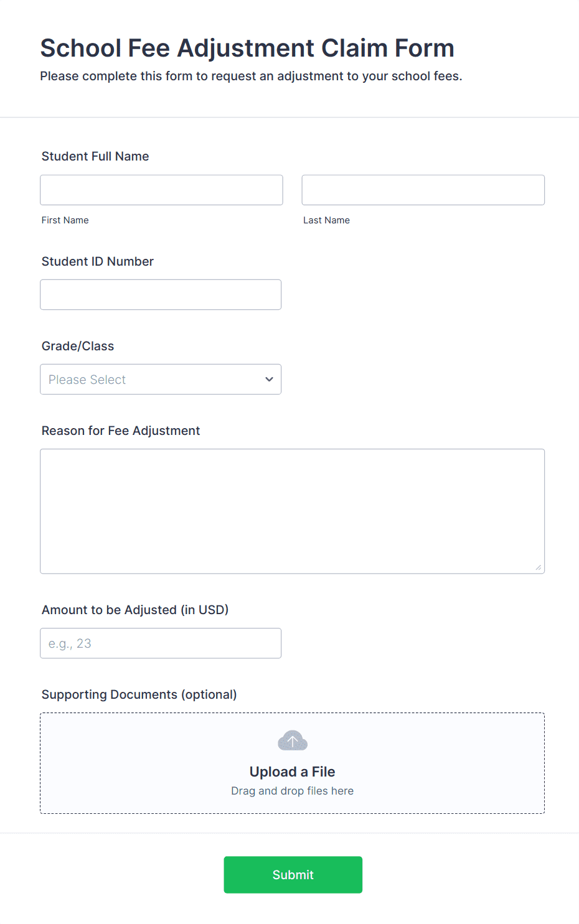Click the Student ID Number field
Image resolution: width=579 pixels, height=924 pixels.
[x=161, y=295]
